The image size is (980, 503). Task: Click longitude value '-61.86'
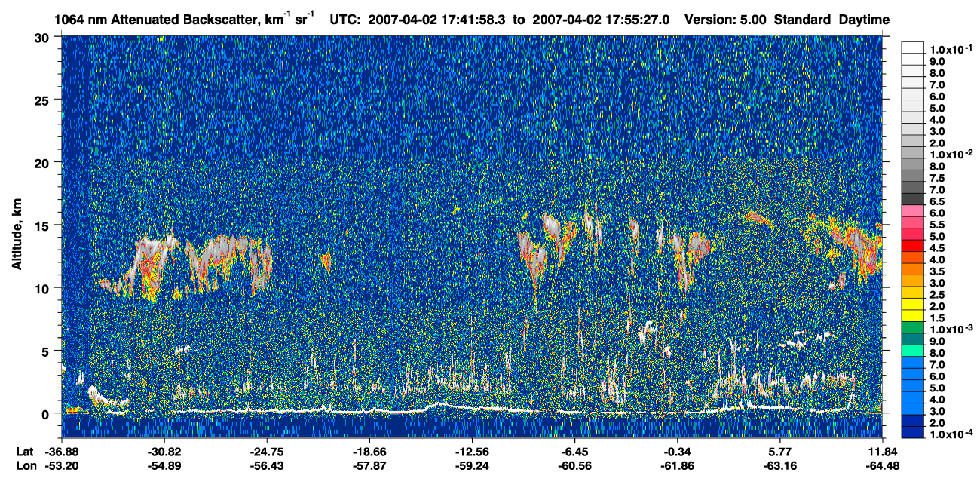(x=677, y=465)
